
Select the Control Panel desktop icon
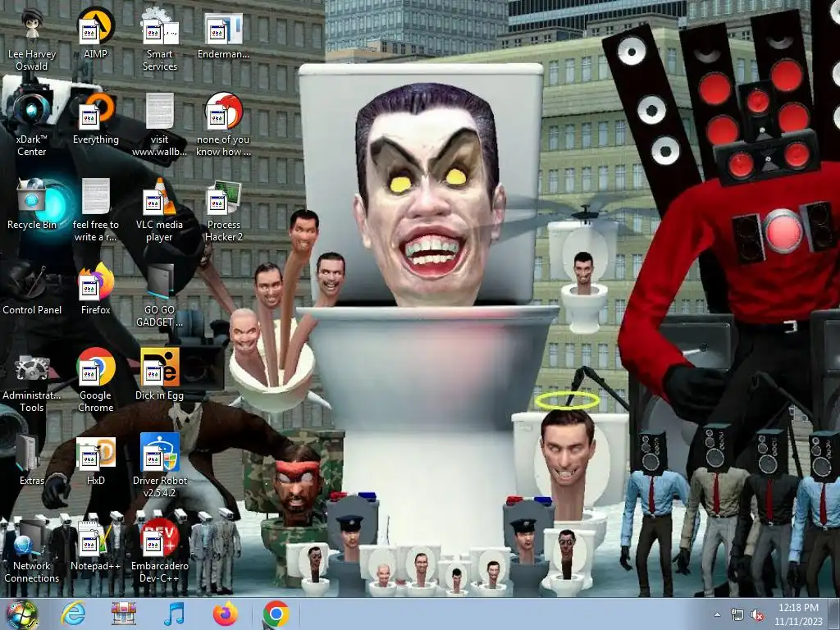pos(32,288)
